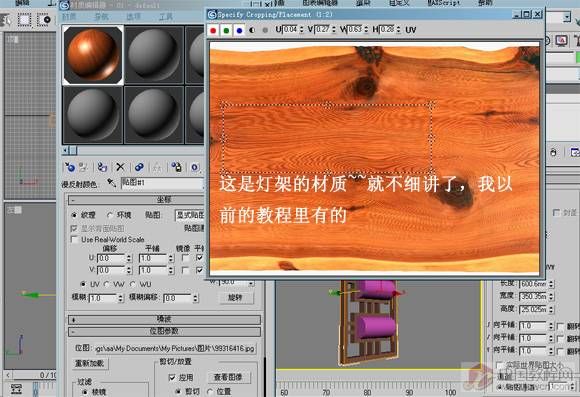Click the U tiling input field
The height and width of the screenshot is (397, 580).
pos(153,258)
